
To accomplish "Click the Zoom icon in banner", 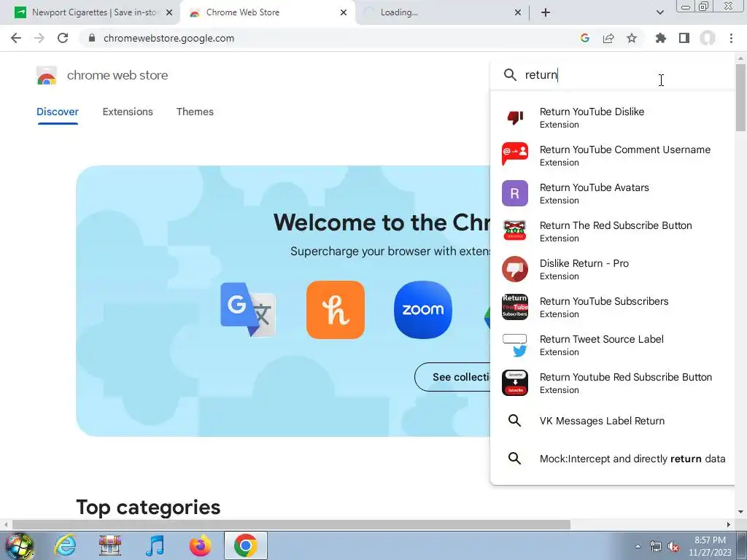I will pos(423,310).
